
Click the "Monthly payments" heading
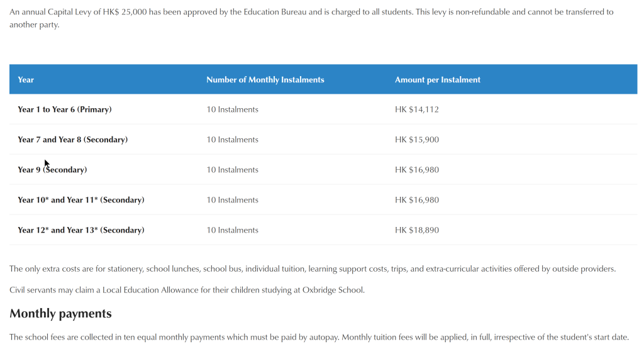coord(60,313)
